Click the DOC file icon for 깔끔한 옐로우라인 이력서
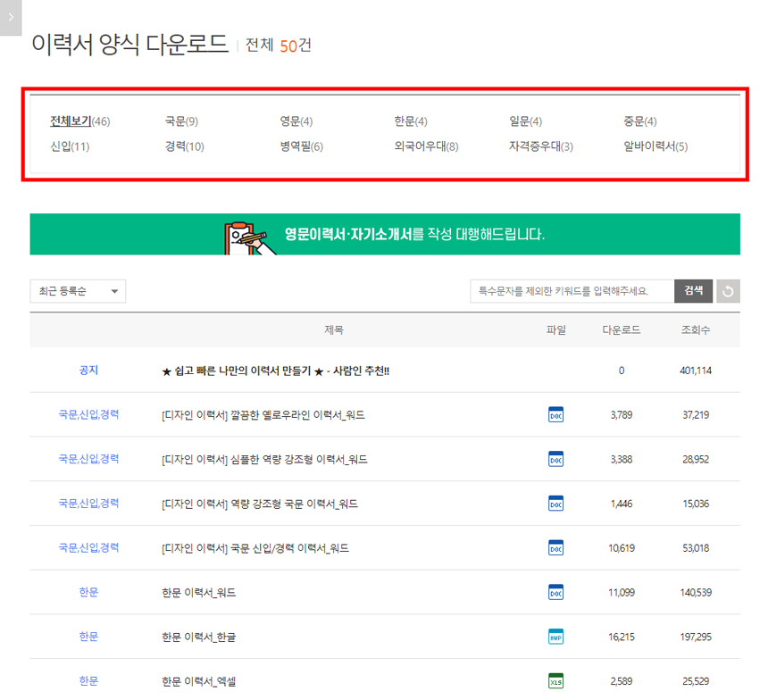The width and height of the screenshot is (768, 700). pos(555,414)
